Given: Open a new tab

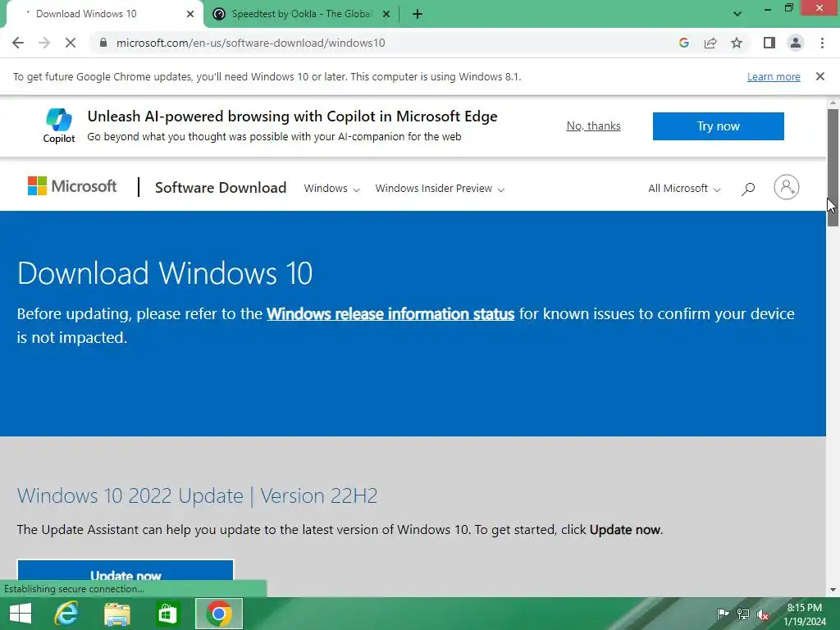Looking at the screenshot, I should tap(418, 14).
